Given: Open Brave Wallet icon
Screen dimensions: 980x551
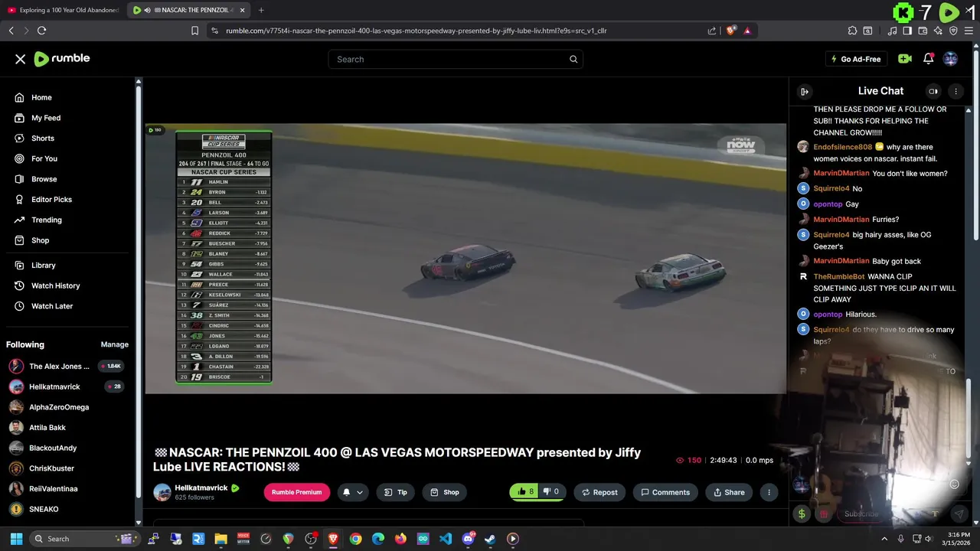Looking at the screenshot, I should [923, 31].
